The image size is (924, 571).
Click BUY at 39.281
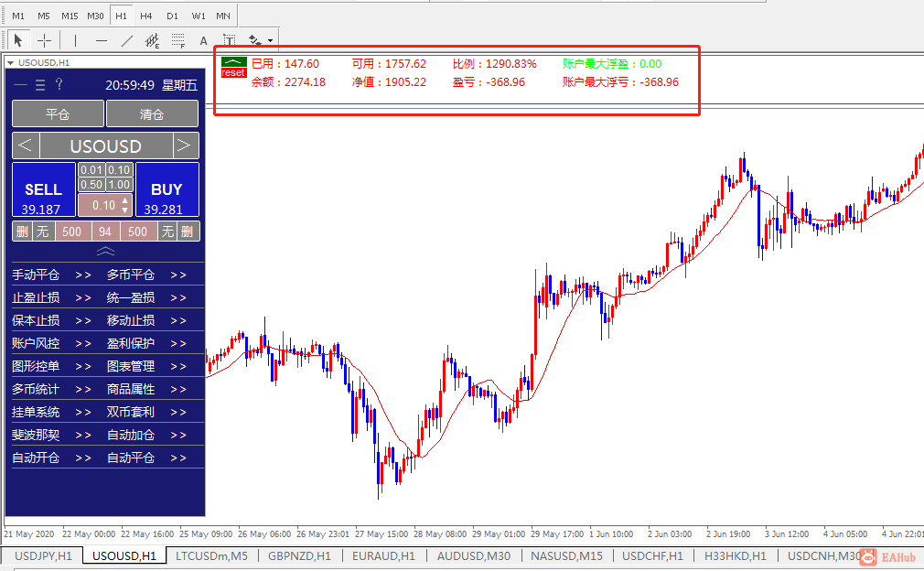coord(167,189)
